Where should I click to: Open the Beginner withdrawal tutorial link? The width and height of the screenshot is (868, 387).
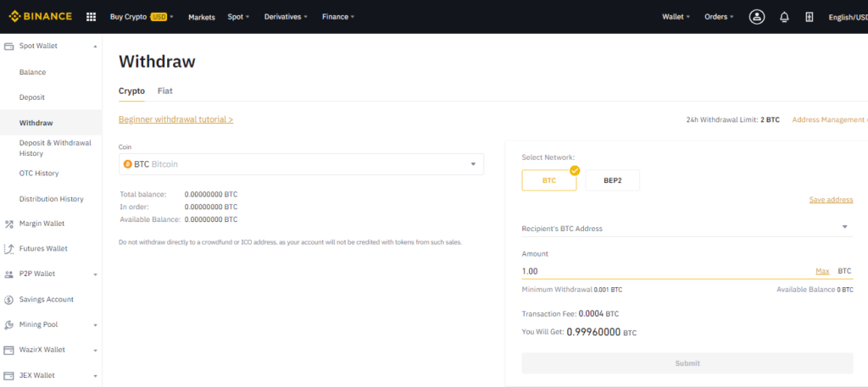click(x=175, y=119)
